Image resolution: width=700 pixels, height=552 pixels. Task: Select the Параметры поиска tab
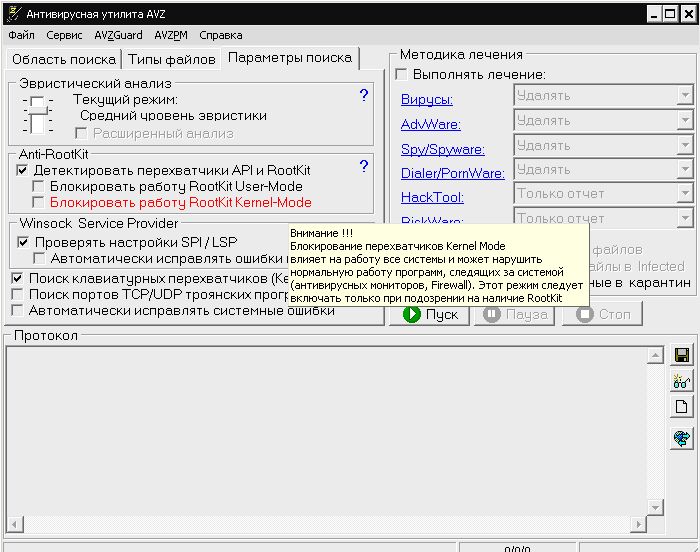[290, 58]
